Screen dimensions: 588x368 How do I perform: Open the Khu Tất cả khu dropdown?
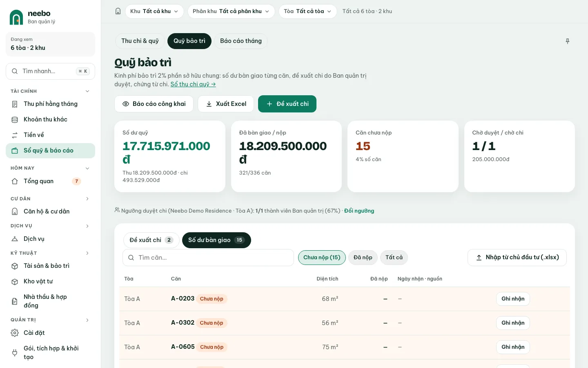[x=154, y=11]
